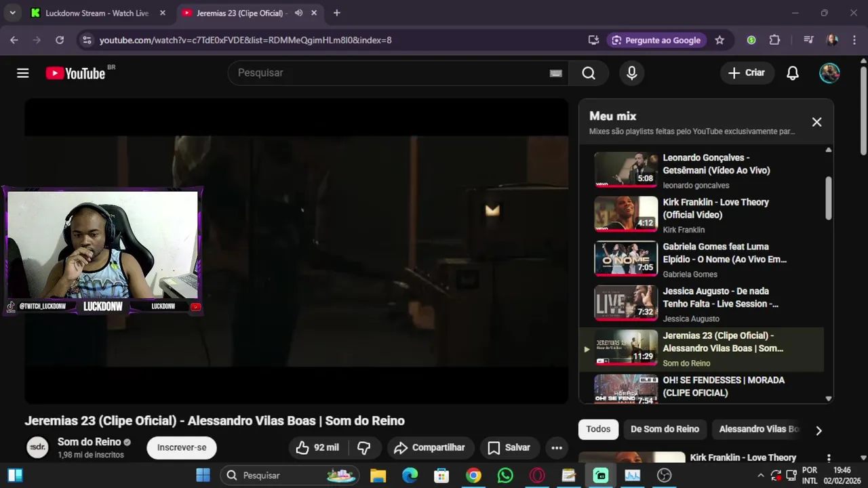
Task: Open the YouTube hamburger guide menu
Action: click(23, 73)
